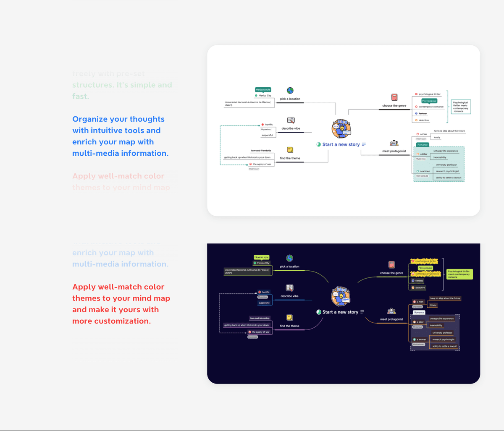Select the blue "Organize your thoughts" section text

(x=121, y=136)
